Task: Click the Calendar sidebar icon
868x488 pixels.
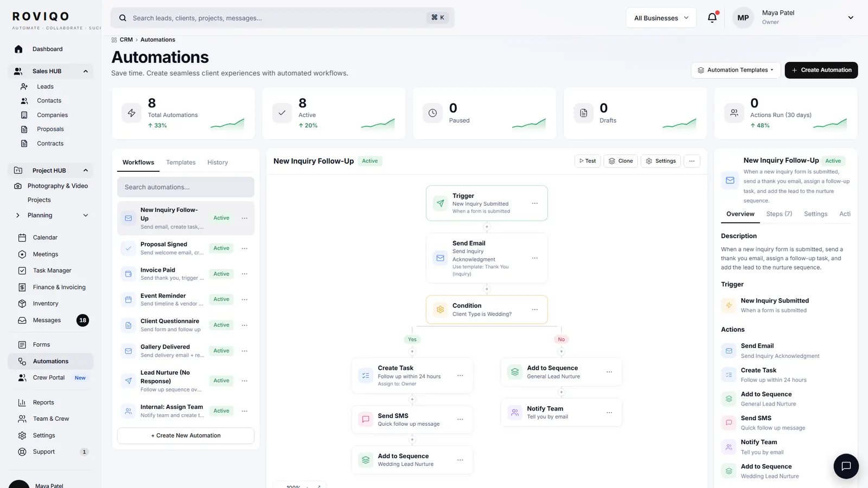Action: click(22, 237)
